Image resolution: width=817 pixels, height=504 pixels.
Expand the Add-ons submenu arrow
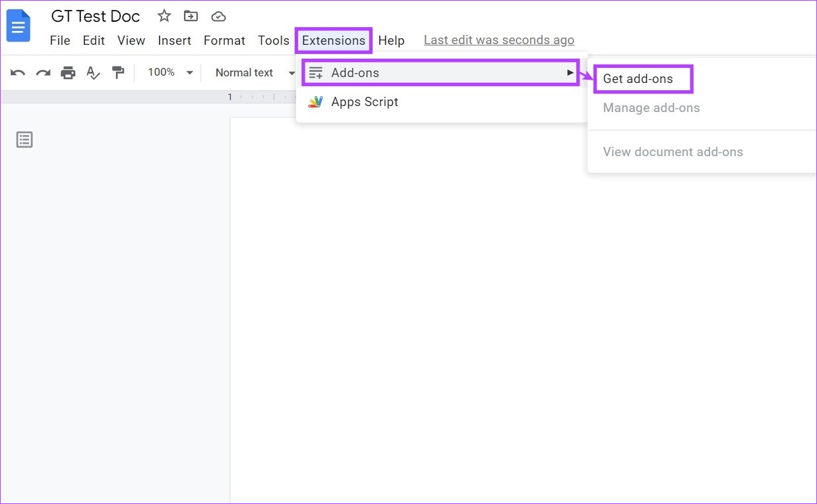pyautogui.click(x=570, y=72)
